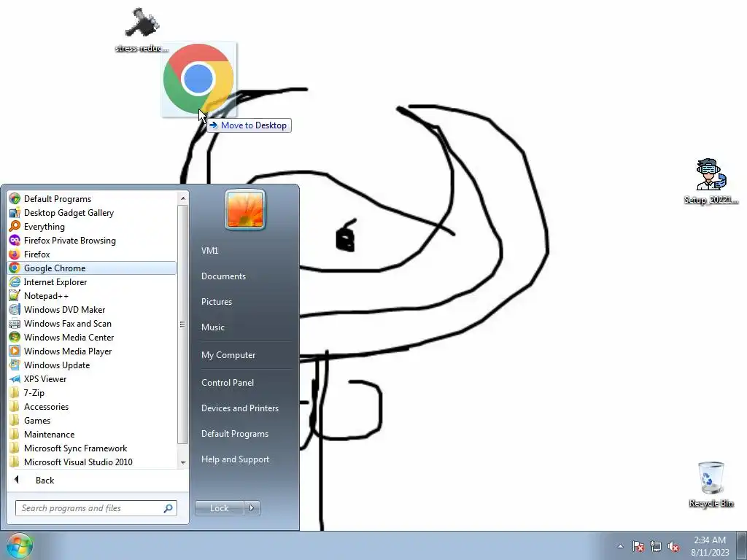The image size is (747, 560).
Task: Click the Notepad++ text label
Action: point(46,296)
